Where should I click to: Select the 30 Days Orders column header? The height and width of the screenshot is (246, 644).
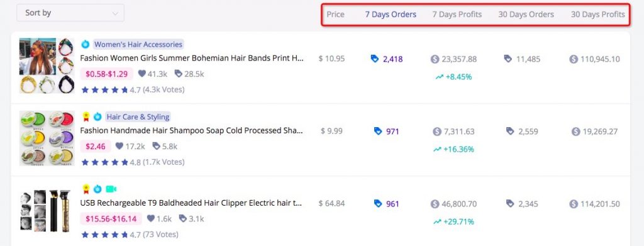click(526, 14)
